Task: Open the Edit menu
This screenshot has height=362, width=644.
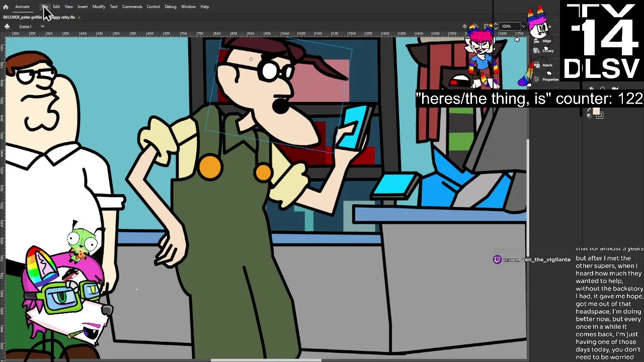Action: click(56, 7)
